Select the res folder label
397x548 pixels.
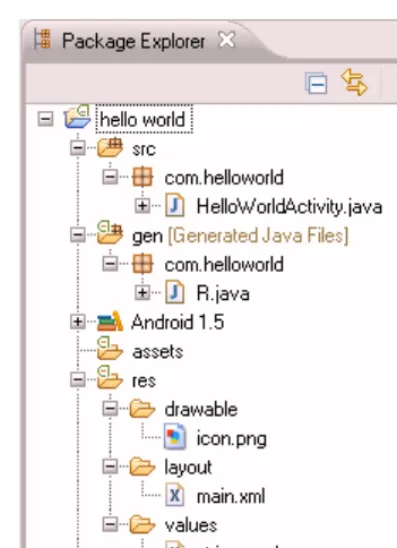144,381
